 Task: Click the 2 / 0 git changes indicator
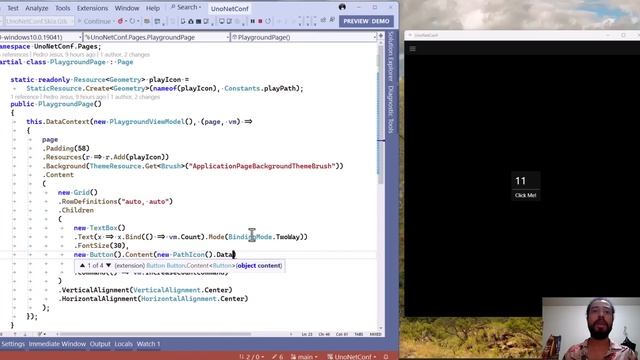click(x=251, y=356)
